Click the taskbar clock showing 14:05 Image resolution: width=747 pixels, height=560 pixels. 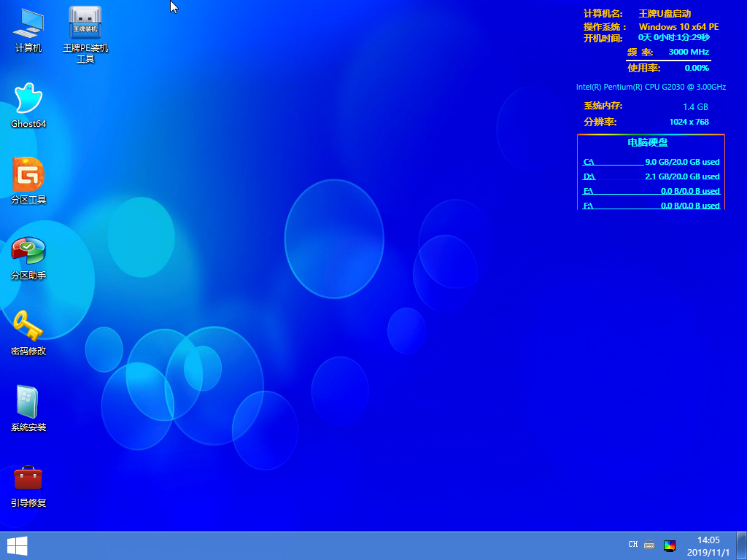click(x=708, y=540)
